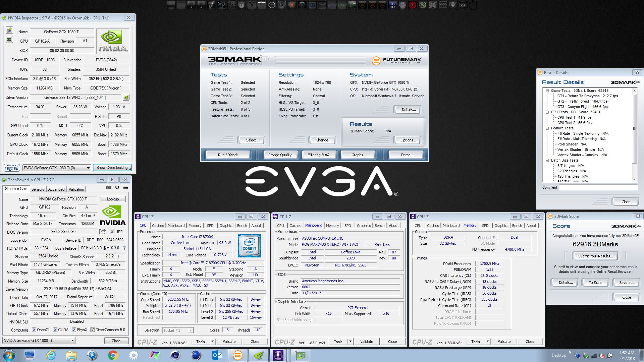Click the Filtering & AA button
Viewport: 644px width, 362px height.
tap(320, 155)
